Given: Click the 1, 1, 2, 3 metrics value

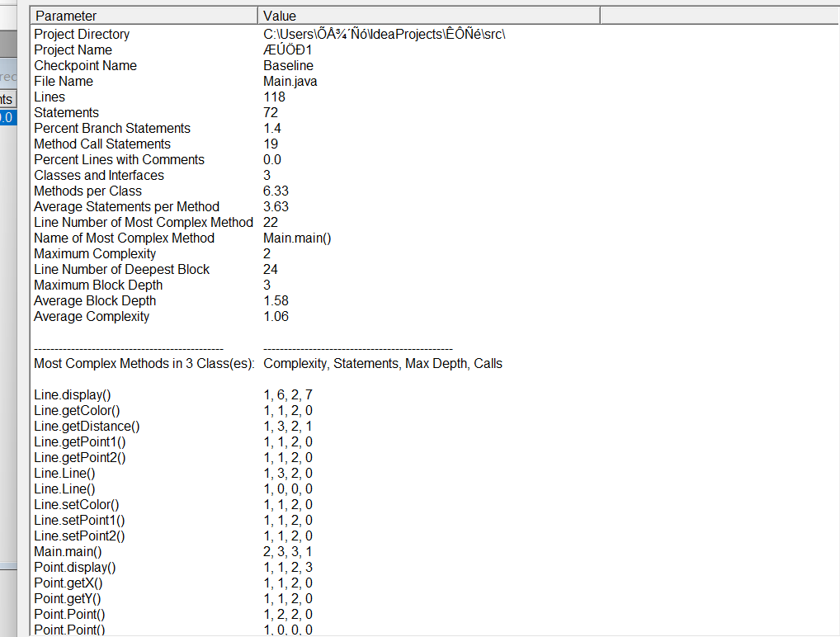Looking at the screenshot, I should tap(288, 567).
